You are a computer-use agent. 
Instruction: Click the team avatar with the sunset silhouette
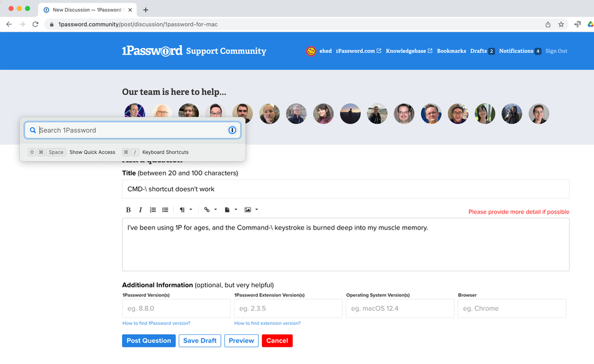(x=350, y=114)
